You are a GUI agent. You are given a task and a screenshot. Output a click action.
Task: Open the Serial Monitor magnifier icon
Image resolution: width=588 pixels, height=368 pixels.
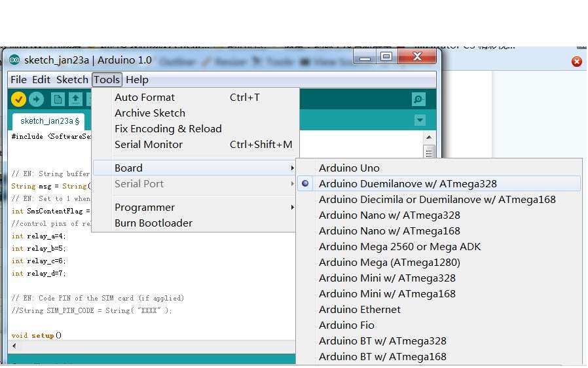(418, 100)
